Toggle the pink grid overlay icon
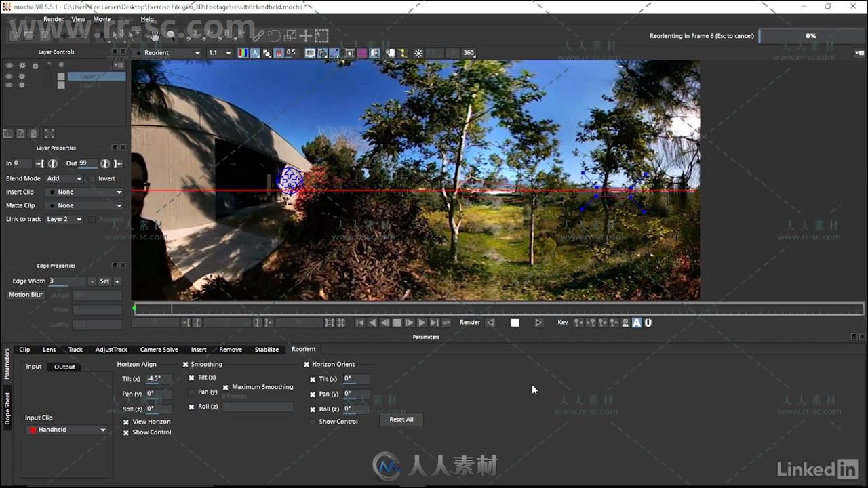Image resolution: width=868 pixels, height=488 pixels. pyautogui.click(x=362, y=53)
